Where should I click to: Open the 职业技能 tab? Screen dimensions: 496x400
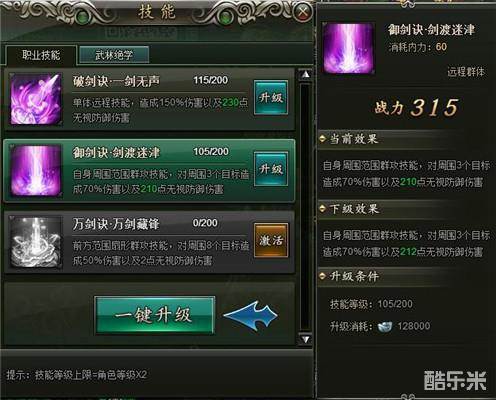click(x=41, y=55)
